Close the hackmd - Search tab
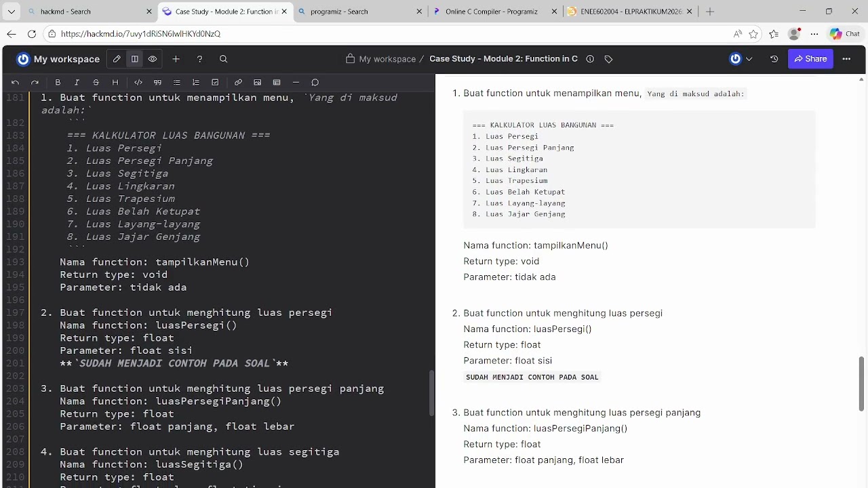Viewport: 868px width, 488px height. pos(149,12)
